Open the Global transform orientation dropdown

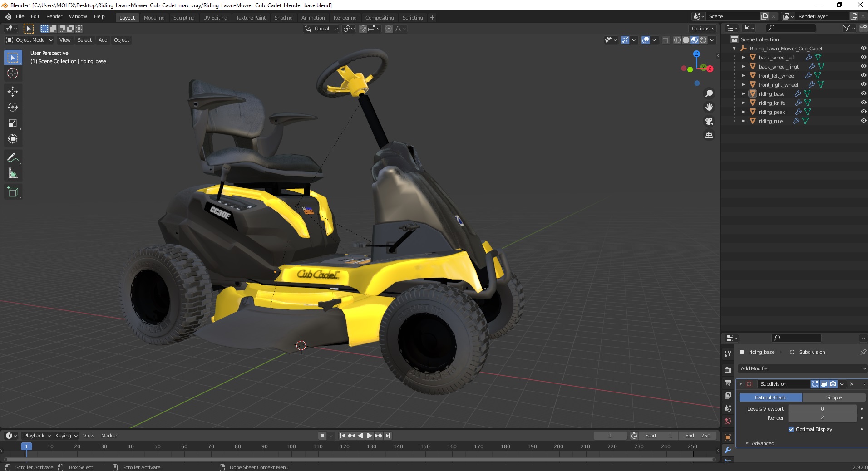321,29
